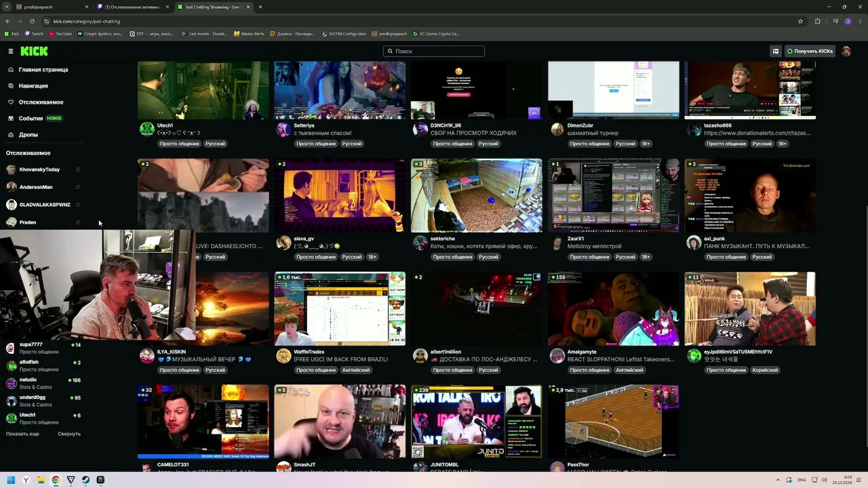Switch to the Отслеживаемые активные tab

[132, 7]
